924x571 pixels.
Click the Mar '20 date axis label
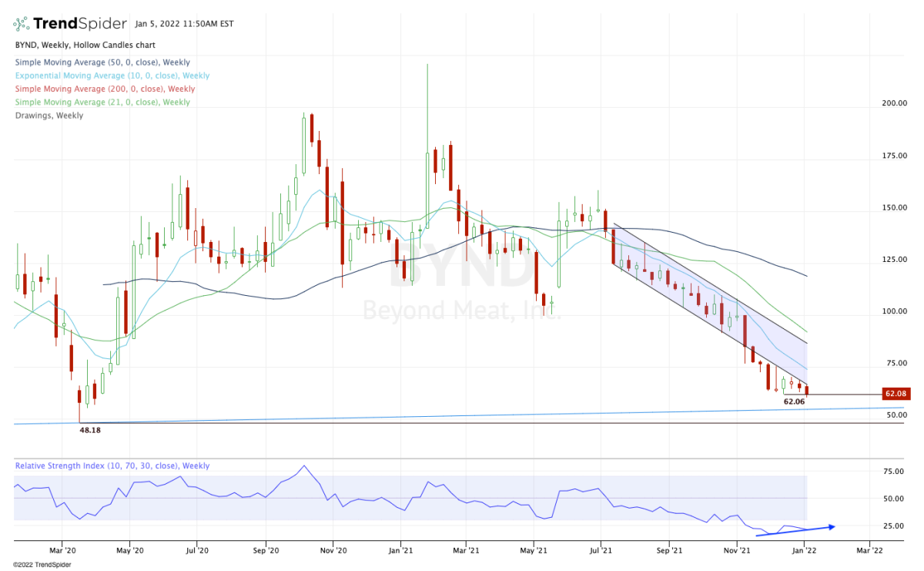tap(62, 551)
